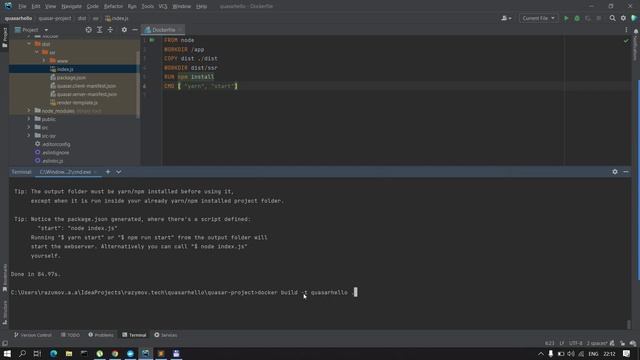
Task: Click Expand All in Project panel
Action: (x=100, y=30)
